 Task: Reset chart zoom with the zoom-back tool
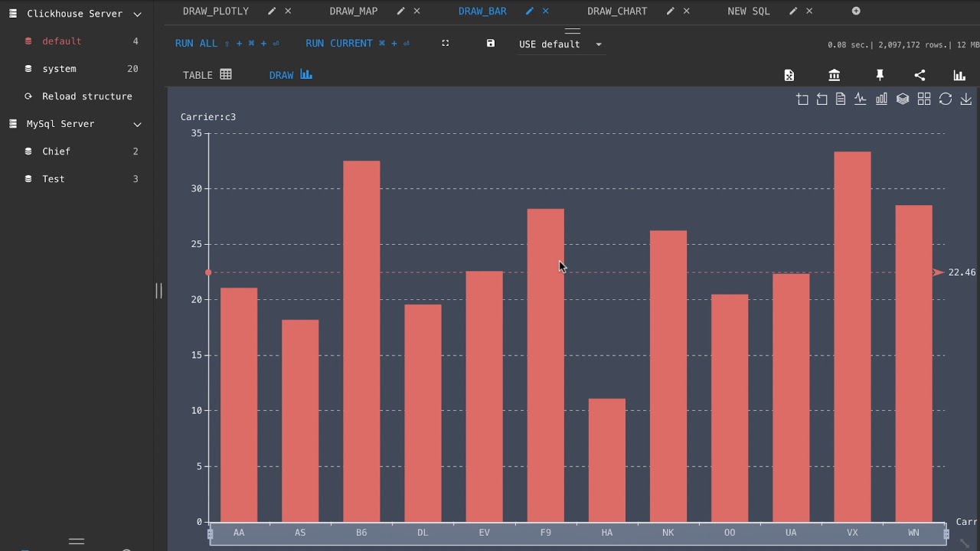[x=822, y=99]
